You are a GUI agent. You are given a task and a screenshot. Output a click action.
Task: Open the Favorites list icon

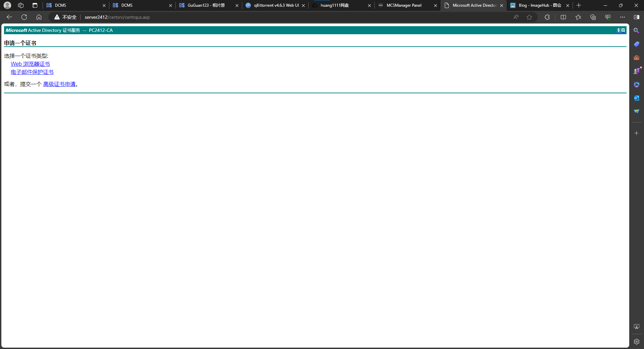pyautogui.click(x=578, y=17)
